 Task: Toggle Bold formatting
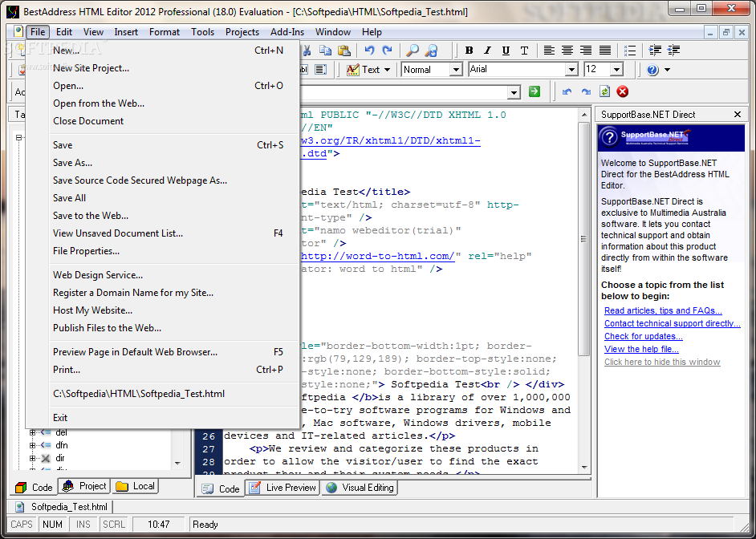tap(469, 50)
